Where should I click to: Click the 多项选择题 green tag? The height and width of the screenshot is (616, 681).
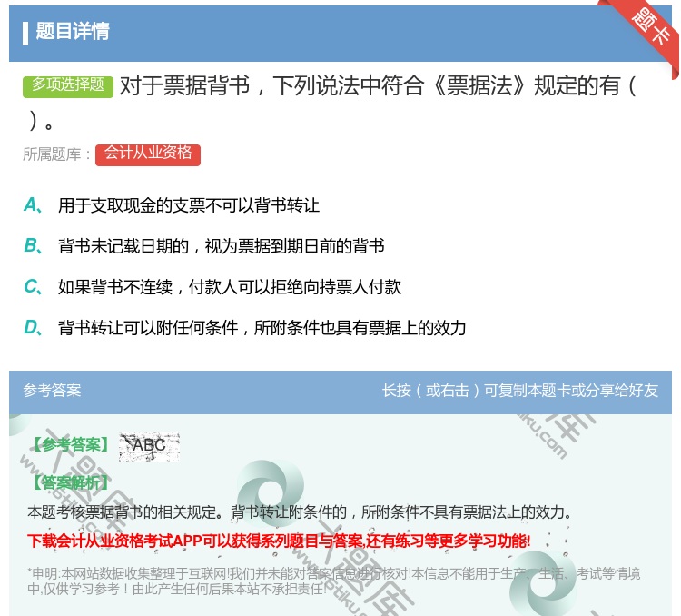pos(68,85)
